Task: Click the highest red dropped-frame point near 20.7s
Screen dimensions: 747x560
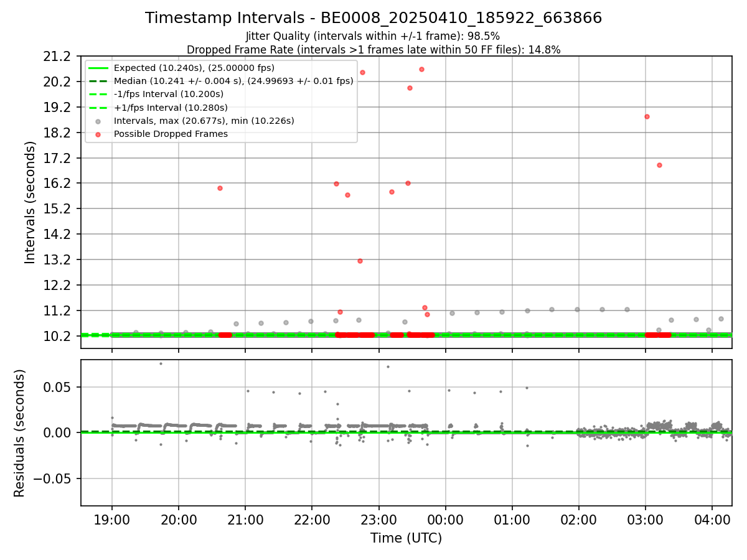Action: pyautogui.click(x=421, y=69)
